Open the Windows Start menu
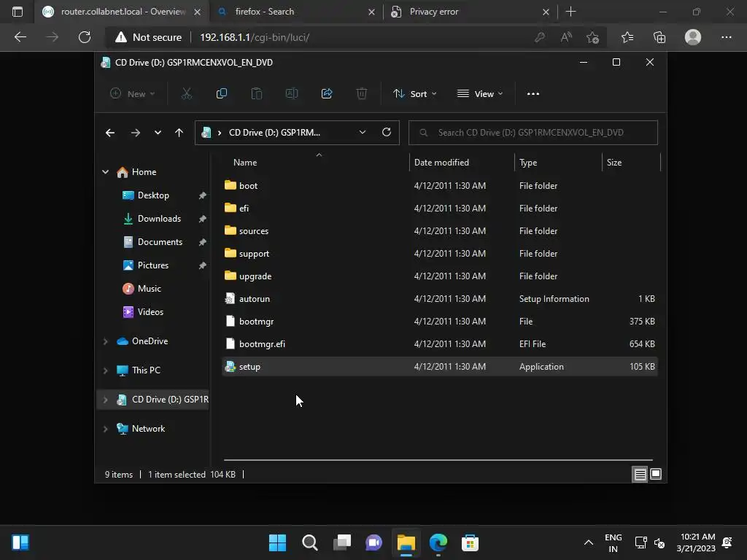 coord(277,542)
